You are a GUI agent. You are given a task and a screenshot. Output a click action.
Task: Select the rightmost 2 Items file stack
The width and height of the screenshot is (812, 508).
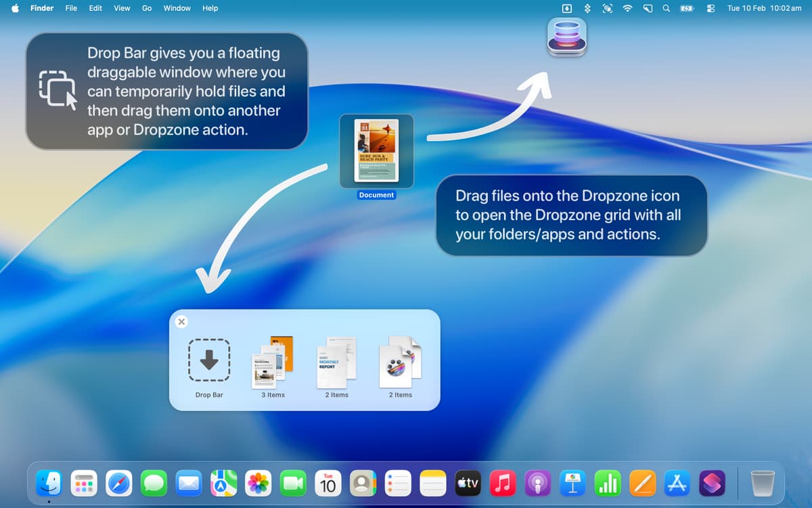(x=400, y=362)
